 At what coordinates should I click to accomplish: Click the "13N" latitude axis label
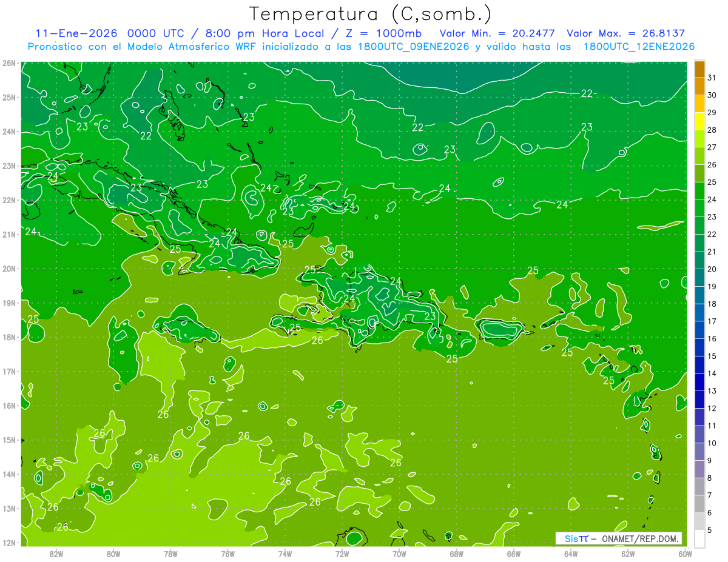[x=9, y=508]
